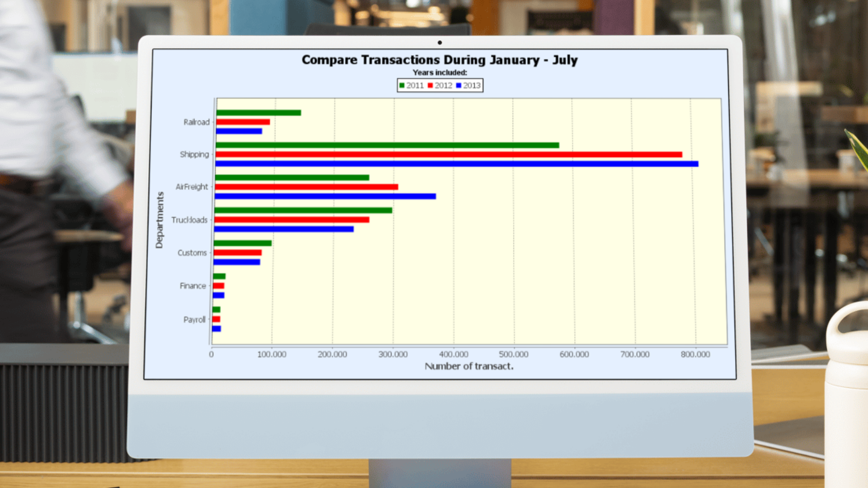Click the chart title text

point(439,60)
